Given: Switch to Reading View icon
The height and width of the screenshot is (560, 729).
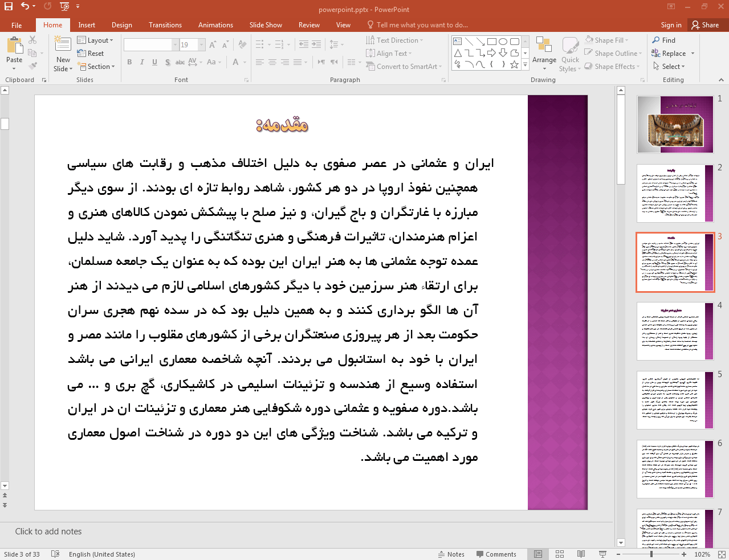Looking at the screenshot, I should 581,554.
